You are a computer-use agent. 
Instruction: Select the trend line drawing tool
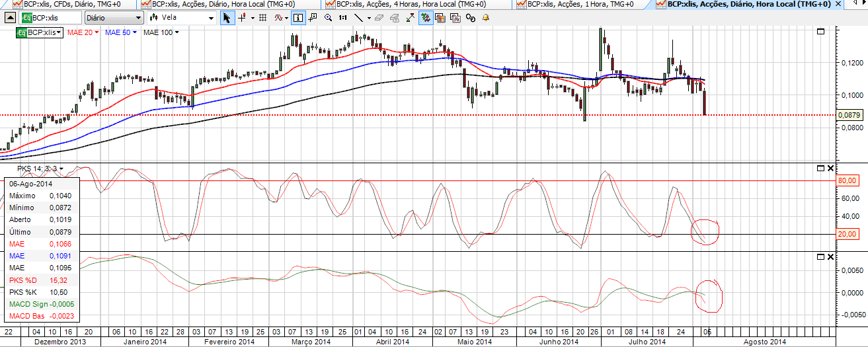pyautogui.click(x=359, y=18)
